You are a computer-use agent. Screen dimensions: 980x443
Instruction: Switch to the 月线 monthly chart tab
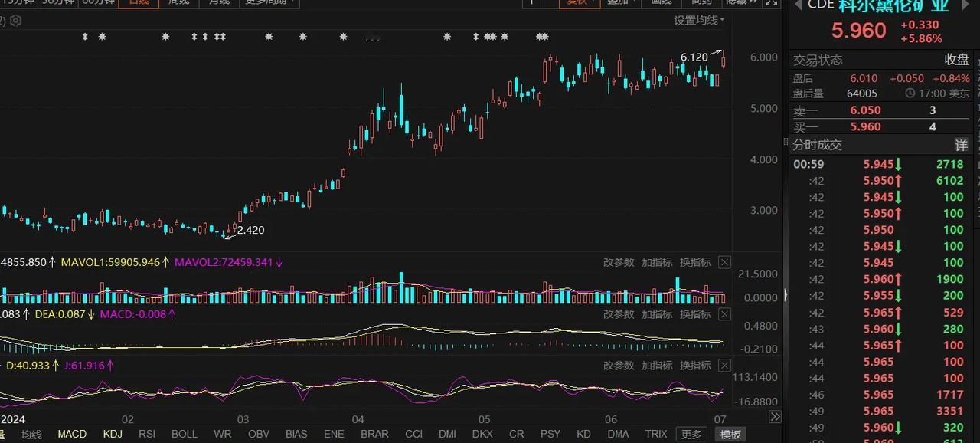[x=219, y=2]
